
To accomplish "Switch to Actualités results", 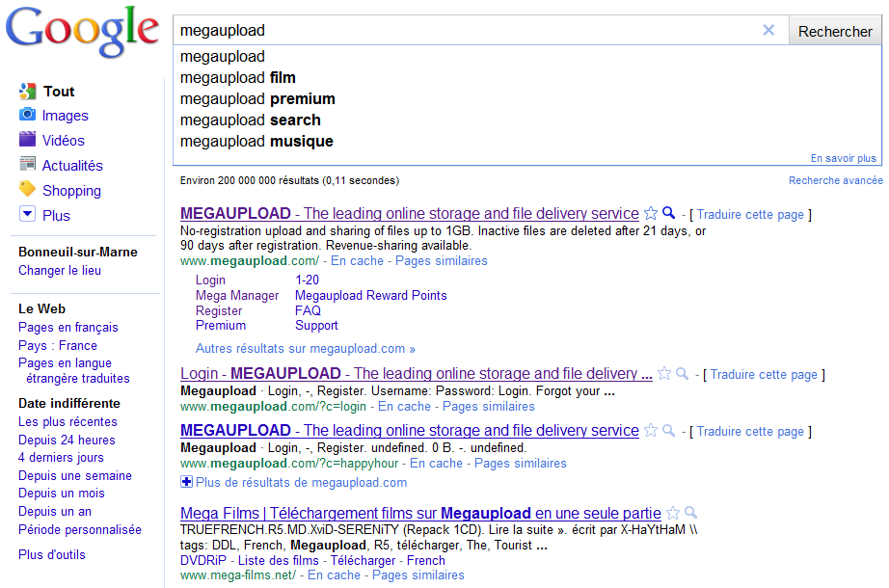I will (x=72, y=166).
